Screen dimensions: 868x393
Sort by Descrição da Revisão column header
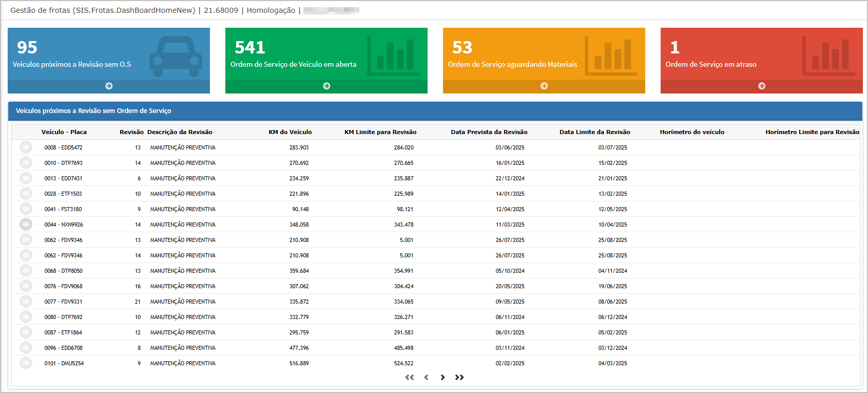(x=180, y=132)
